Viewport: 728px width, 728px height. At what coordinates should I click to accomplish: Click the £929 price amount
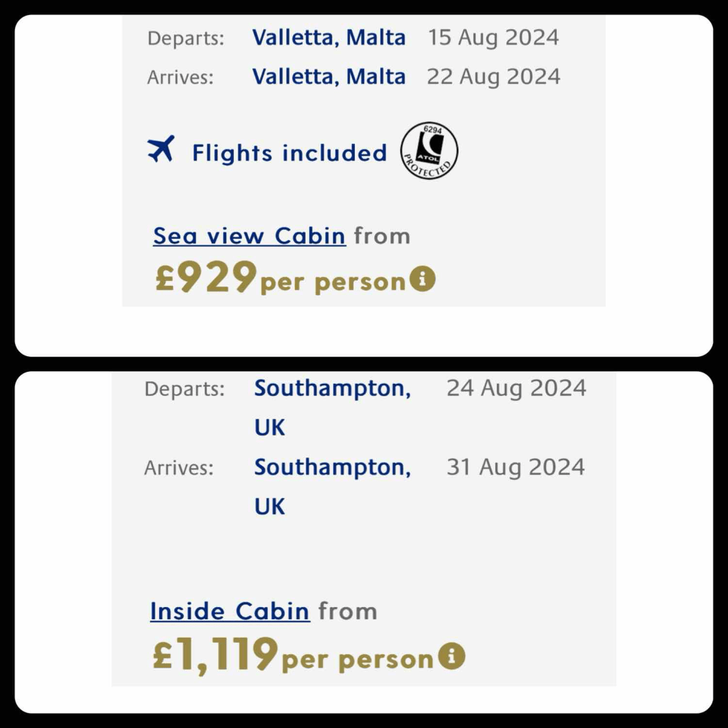click(206, 277)
